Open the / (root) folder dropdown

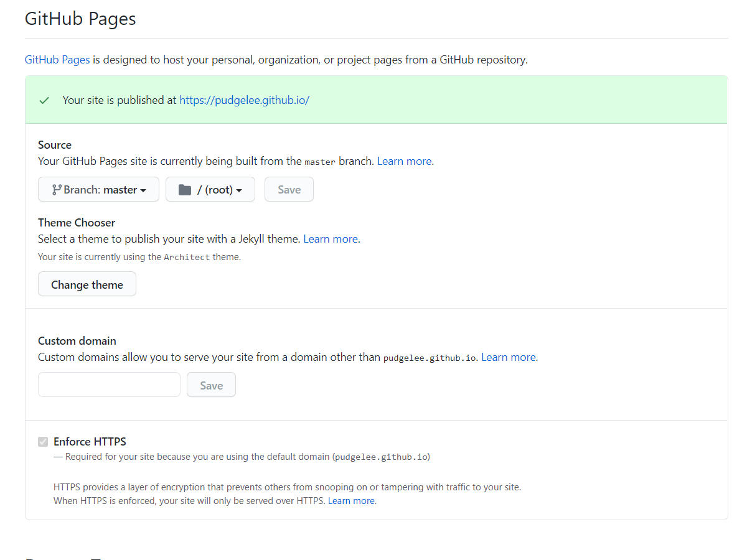tap(210, 190)
